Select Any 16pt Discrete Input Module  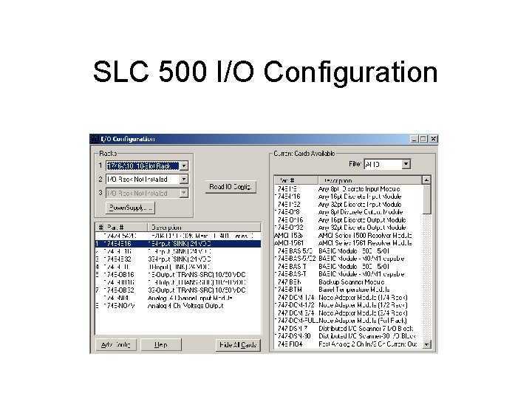click(x=348, y=197)
